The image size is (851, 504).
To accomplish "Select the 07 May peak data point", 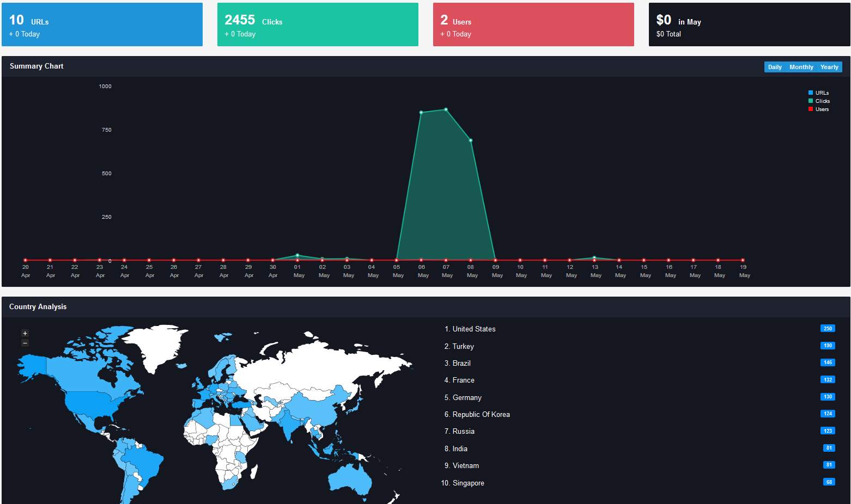I will (446, 110).
